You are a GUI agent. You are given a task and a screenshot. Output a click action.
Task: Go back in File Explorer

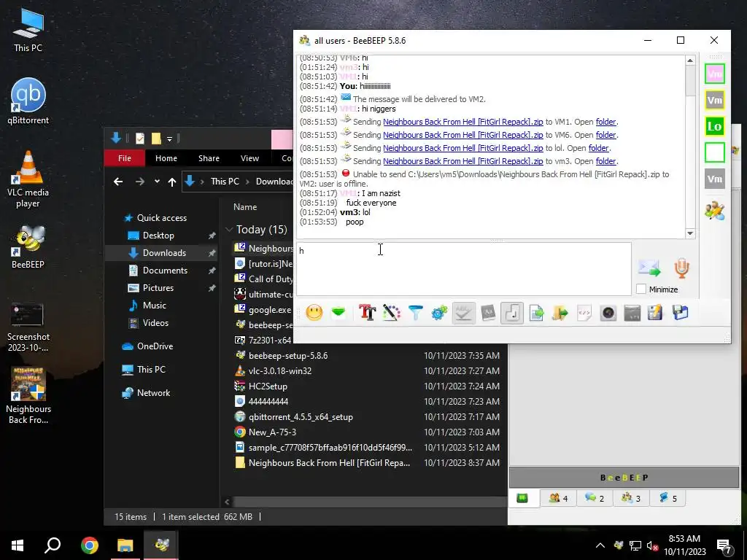pyautogui.click(x=118, y=182)
